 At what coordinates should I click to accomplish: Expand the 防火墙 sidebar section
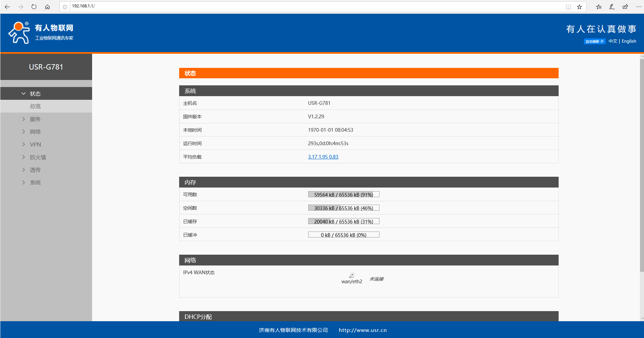[x=38, y=157]
